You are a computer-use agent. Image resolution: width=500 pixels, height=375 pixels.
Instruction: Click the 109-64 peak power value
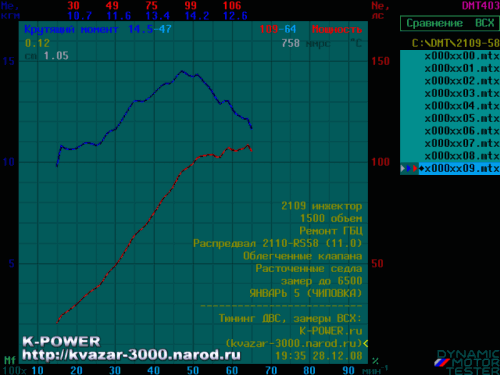tap(278, 29)
